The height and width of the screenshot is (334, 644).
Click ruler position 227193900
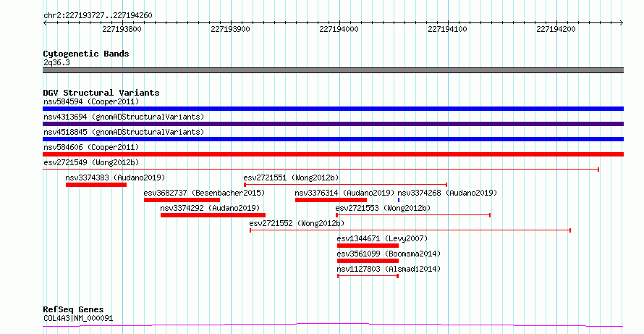[x=230, y=29]
